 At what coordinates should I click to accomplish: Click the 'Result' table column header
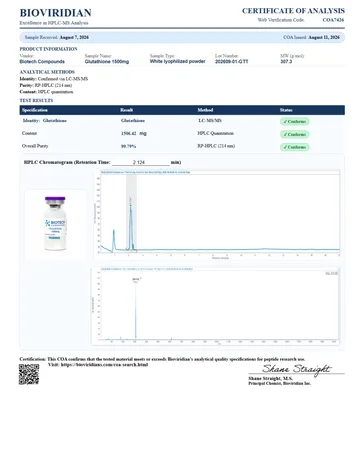click(x=127, y=110)
